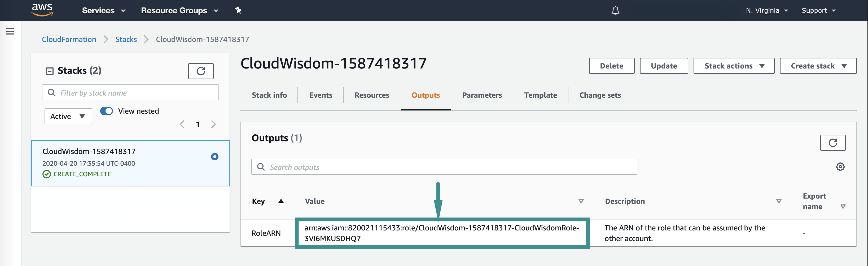868x266 pixels.
Task: Sort outputs by Key column
Action: point(281,201)
